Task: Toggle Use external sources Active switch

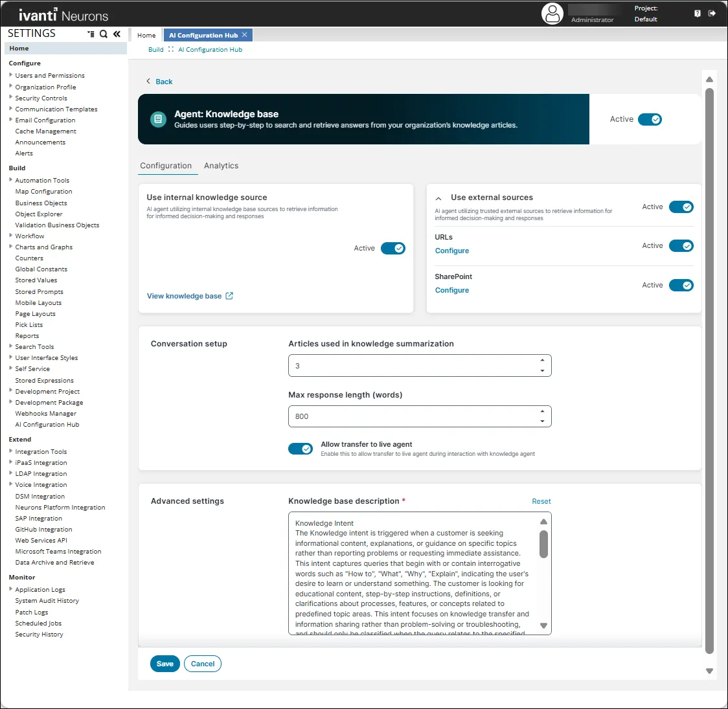Action: coord(681,207)
